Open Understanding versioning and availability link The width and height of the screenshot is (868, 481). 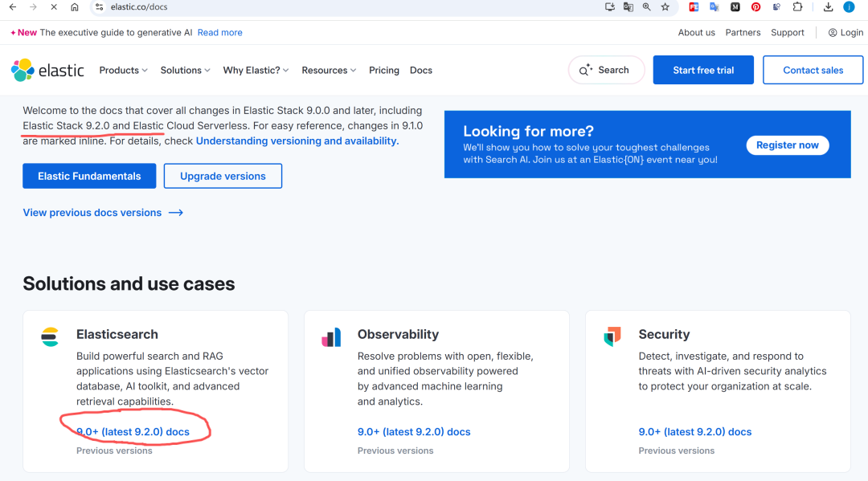(297, 141)
